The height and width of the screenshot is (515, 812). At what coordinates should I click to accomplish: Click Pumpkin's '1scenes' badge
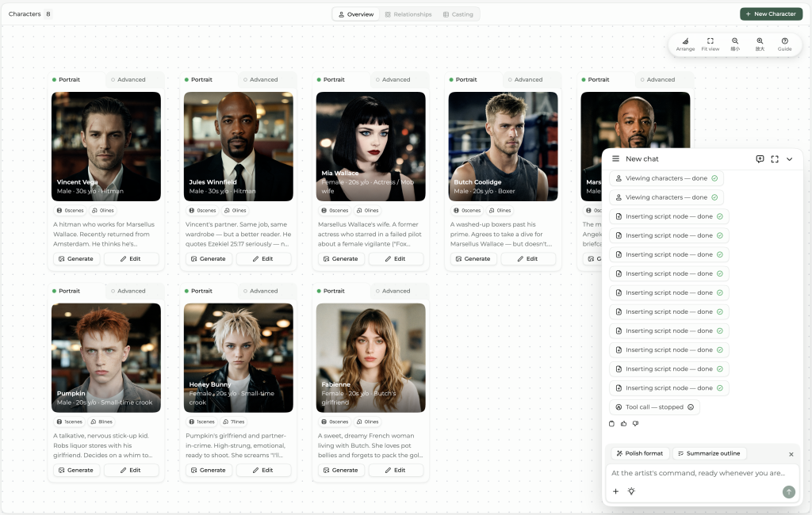pos(70,422)
